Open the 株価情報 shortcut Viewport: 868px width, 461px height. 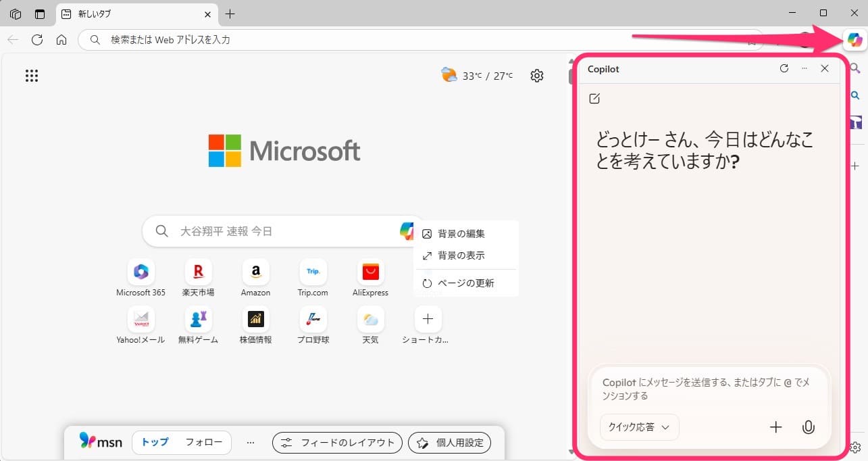tap(255, 325)
